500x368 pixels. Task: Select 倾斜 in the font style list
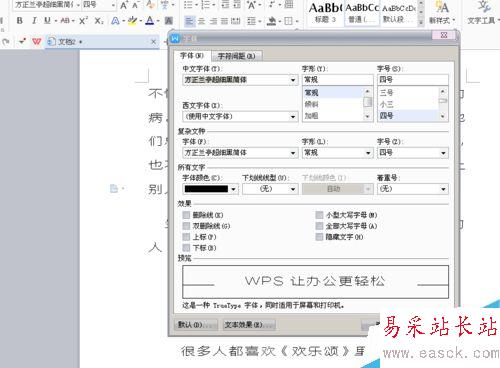tap(333, 104)
